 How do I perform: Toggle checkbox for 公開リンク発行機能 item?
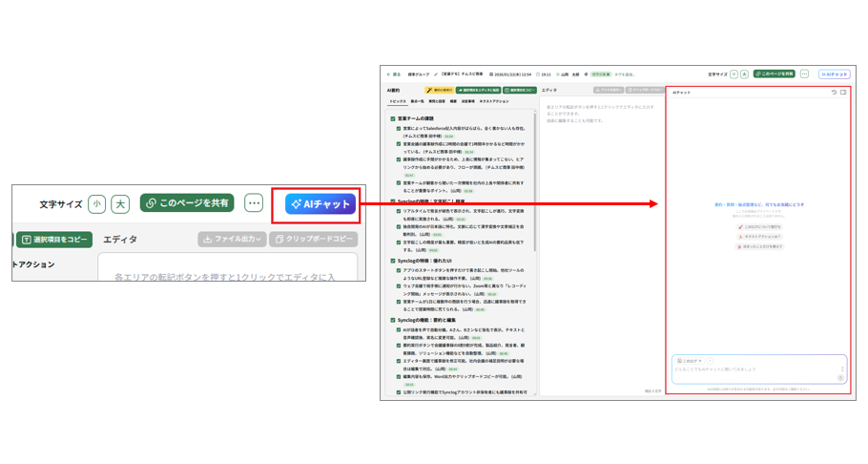[x=398, y=392]
